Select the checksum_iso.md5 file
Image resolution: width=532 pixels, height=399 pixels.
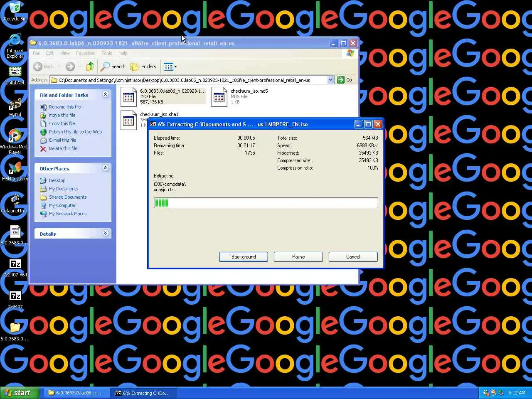coord(240,96)
